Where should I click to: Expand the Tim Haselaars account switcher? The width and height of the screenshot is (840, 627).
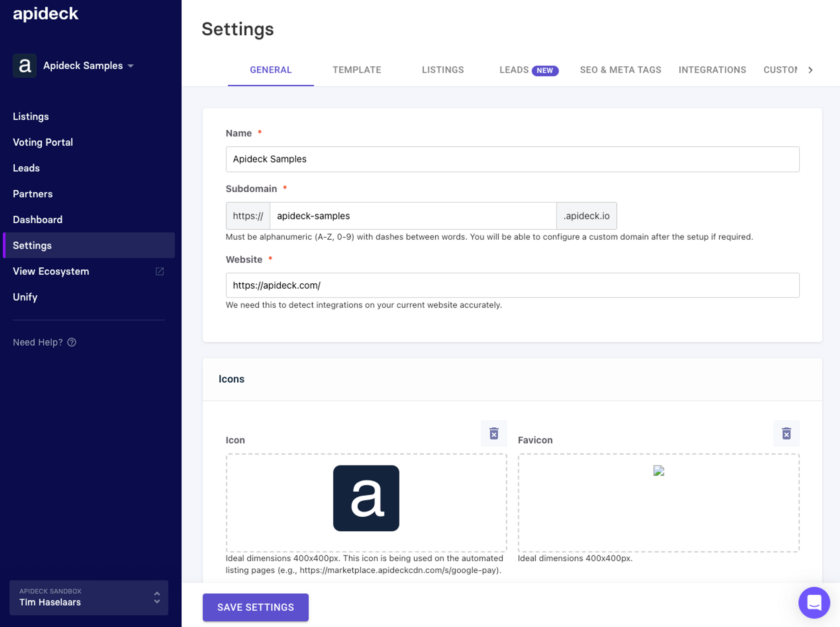click(89, 598)
